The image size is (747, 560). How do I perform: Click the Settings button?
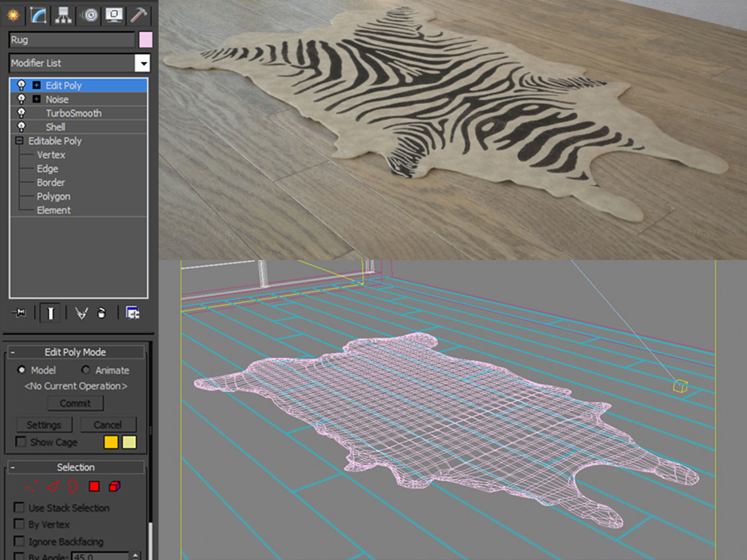[x=44, y=425]
